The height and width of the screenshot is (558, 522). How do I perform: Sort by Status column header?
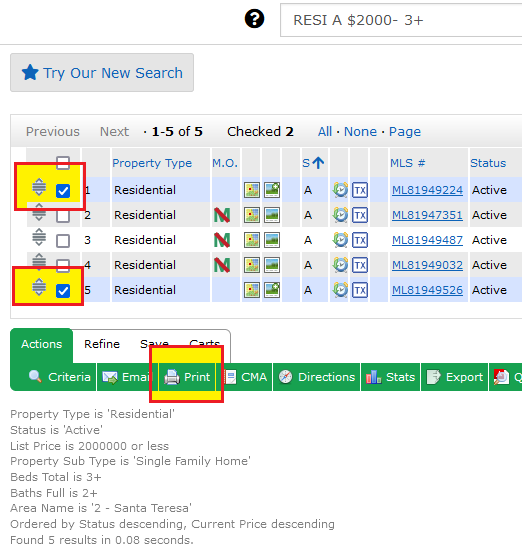(488, 163)
